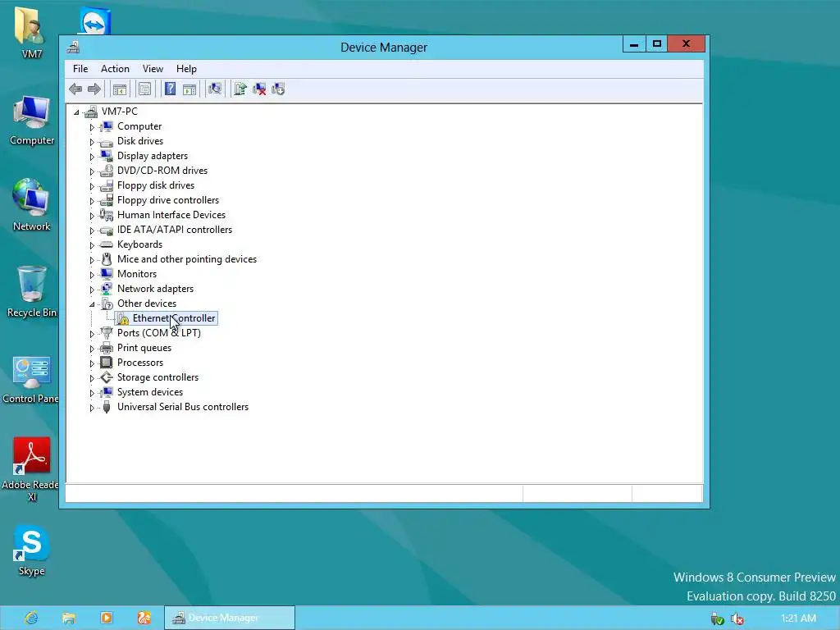Click the 1:21 AM system clock
The width and height of the screenshot is (840, 630).
pos(797,619)
